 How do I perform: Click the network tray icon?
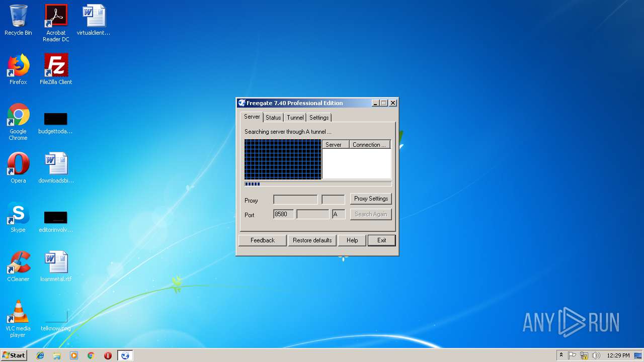pos(584,355)
